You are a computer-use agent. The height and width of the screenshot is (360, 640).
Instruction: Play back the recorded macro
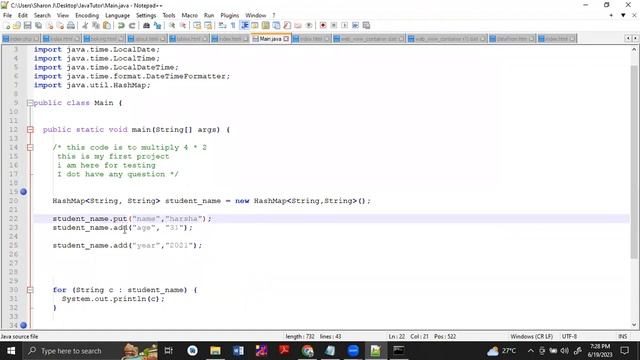(x=344, y=26)
